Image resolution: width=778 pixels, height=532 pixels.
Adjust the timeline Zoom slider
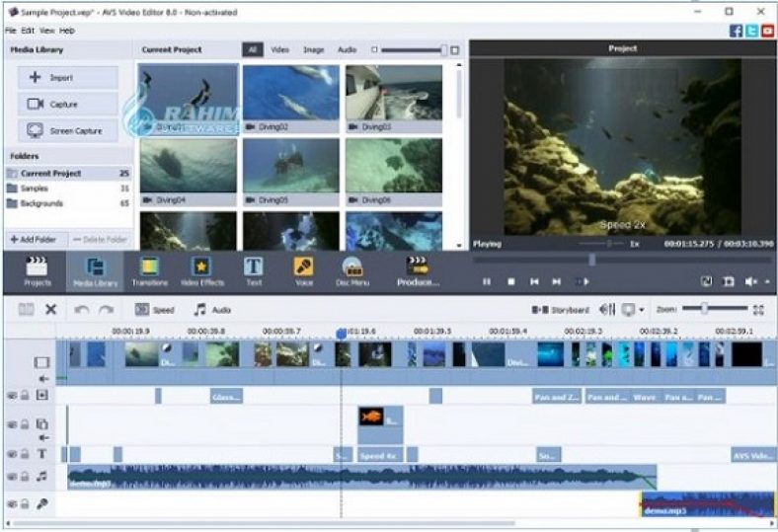[704, 309]
